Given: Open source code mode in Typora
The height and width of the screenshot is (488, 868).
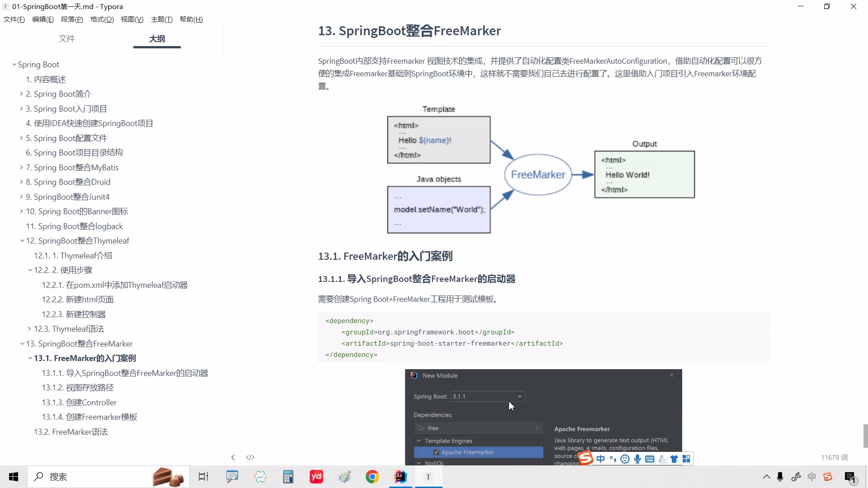Looking at the screenshot, I should tap(250, 457).
